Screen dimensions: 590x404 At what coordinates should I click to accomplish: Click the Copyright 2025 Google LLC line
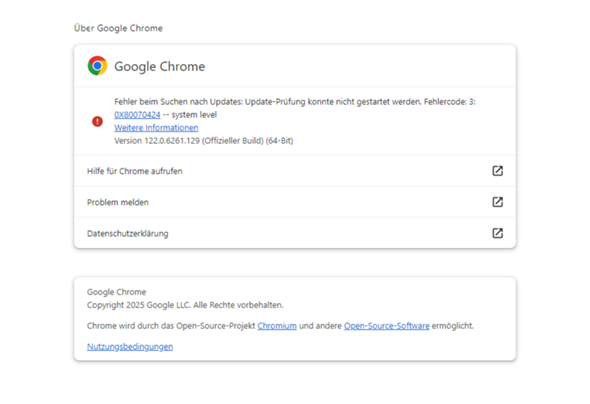pos(185,305)
